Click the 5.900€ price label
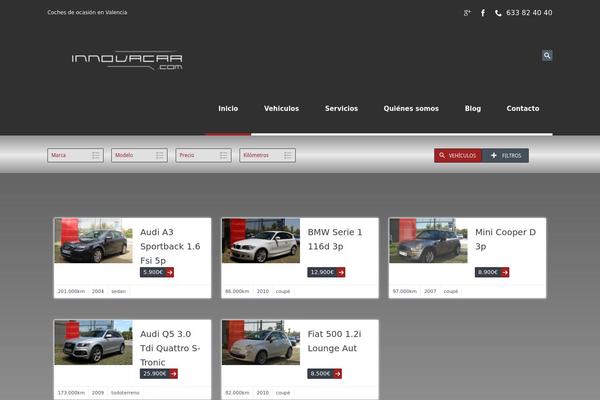This screenshot has width=600, height=400. (153, 272)
